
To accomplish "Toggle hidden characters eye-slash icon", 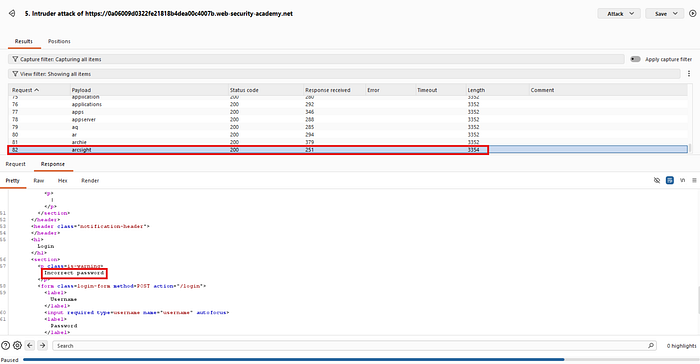I will [x=657, y=180].
